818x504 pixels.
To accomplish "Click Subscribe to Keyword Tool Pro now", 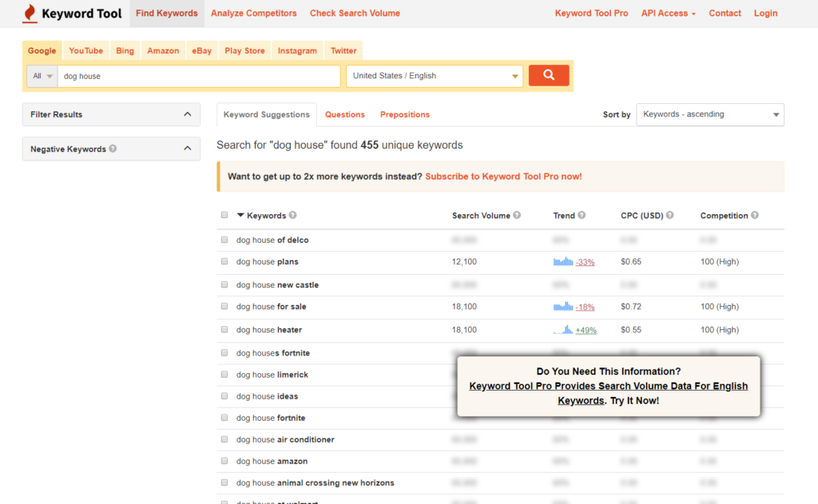I will pyautogui.click(x=503, y=177).
